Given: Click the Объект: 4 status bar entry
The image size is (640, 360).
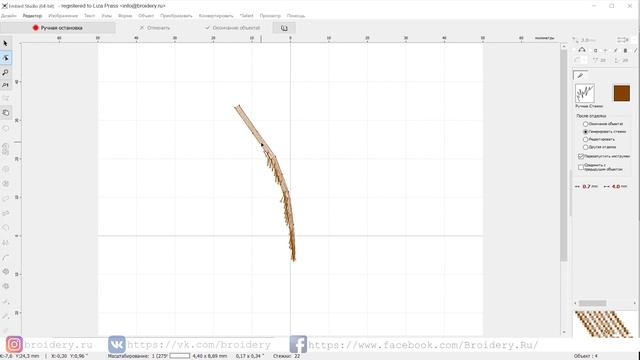Looking at the screenshot, I should (586, 356).
